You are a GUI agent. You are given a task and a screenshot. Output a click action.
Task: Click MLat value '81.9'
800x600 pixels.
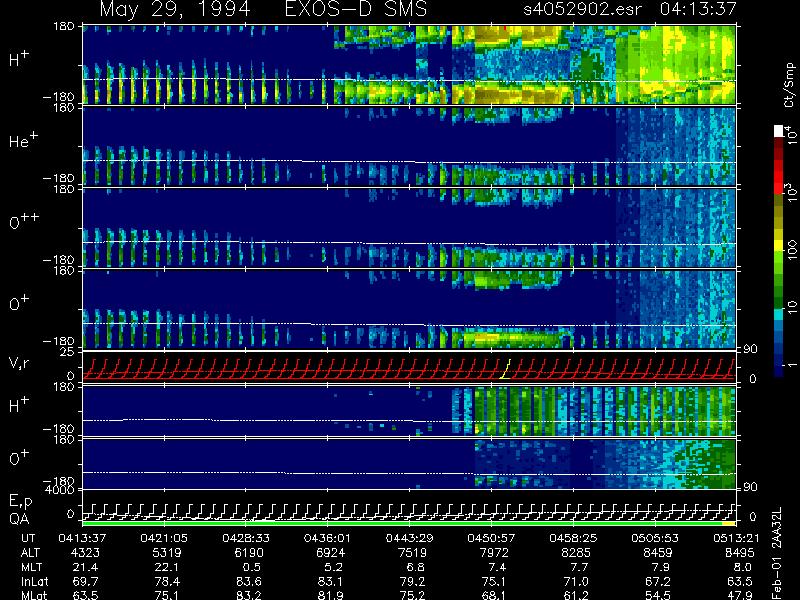point(333,595)
